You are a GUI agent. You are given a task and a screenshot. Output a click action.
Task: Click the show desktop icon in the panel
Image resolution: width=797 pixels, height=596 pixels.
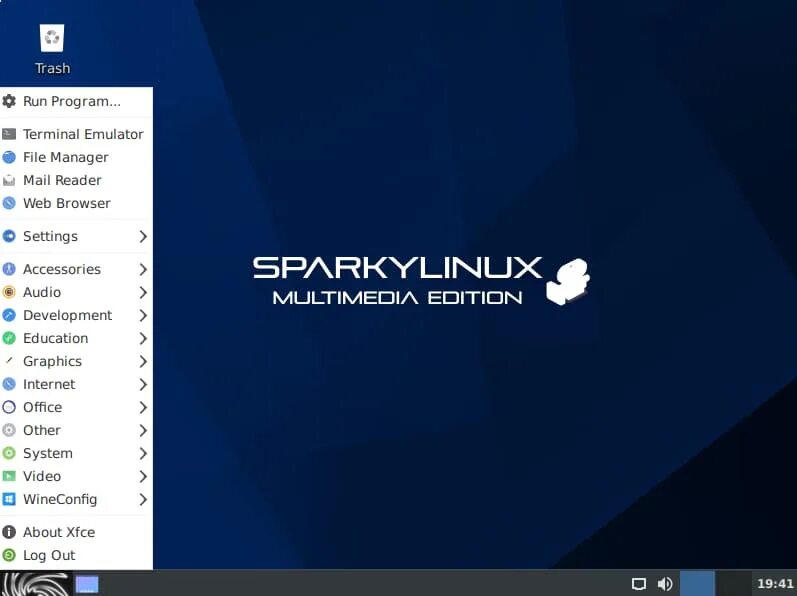tap(87, 584)
